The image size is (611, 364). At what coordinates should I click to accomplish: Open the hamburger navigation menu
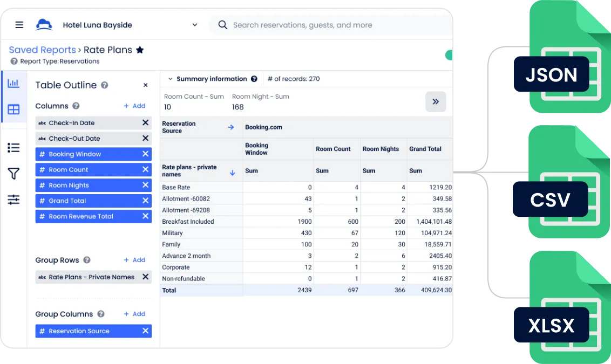tap(19, 25)
